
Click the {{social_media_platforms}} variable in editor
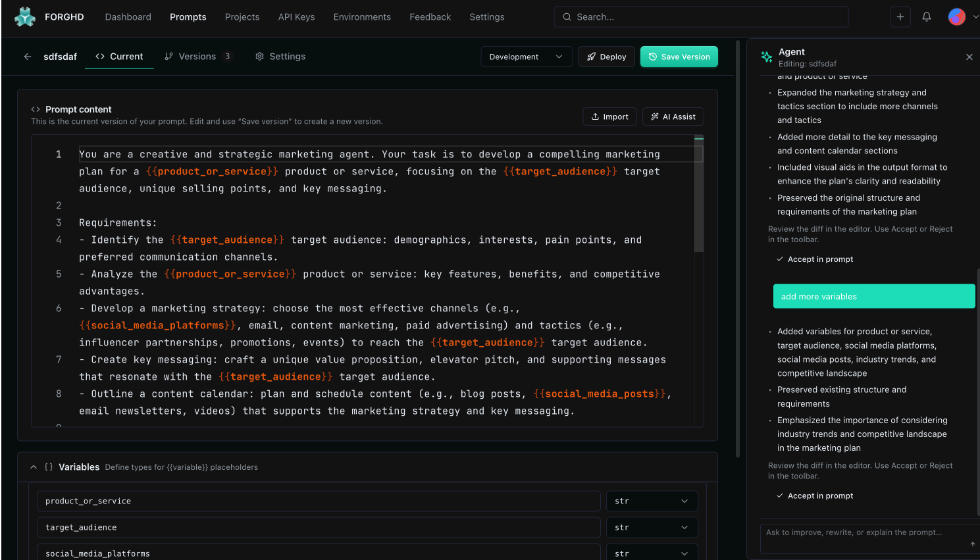[158, 325]
